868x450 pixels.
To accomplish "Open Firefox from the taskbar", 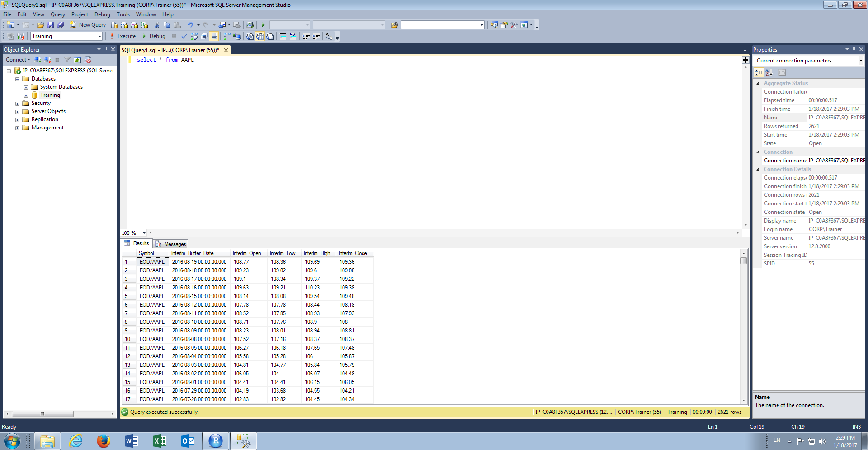I will (104, 441).
